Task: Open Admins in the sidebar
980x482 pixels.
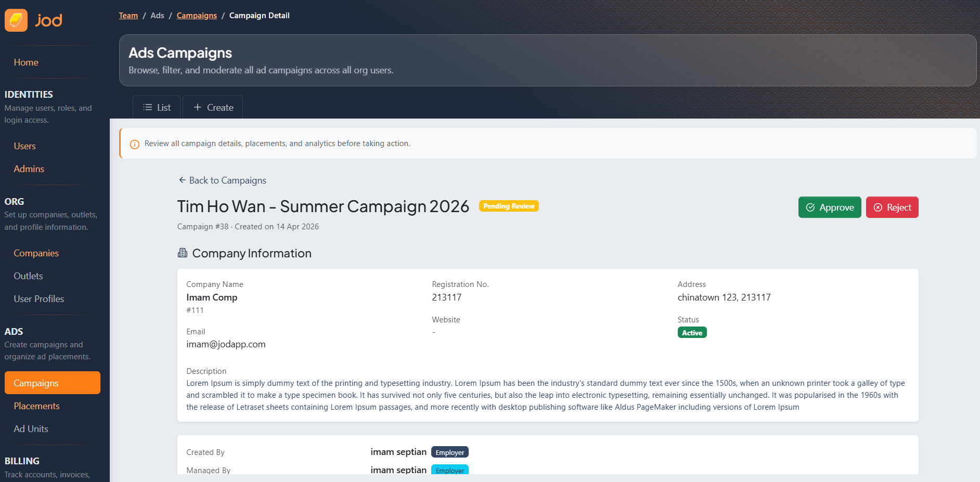Action: point(29,169)
